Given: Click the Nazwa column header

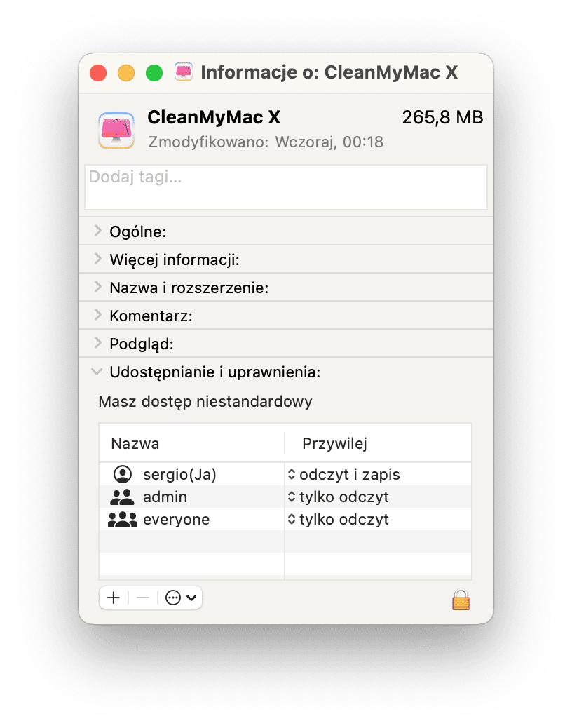Looking at the screenshot, I should (135, 443).
